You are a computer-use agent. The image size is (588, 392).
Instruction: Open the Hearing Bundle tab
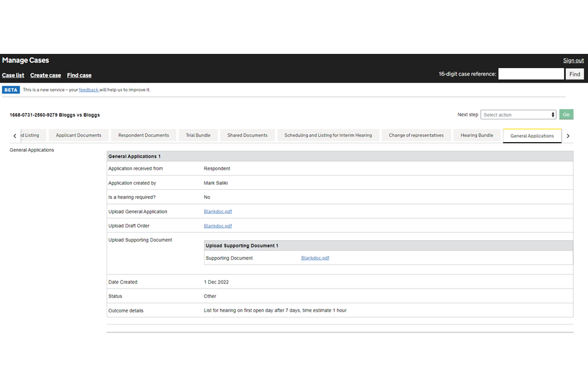pyautogui.click(x=477, y=135)
